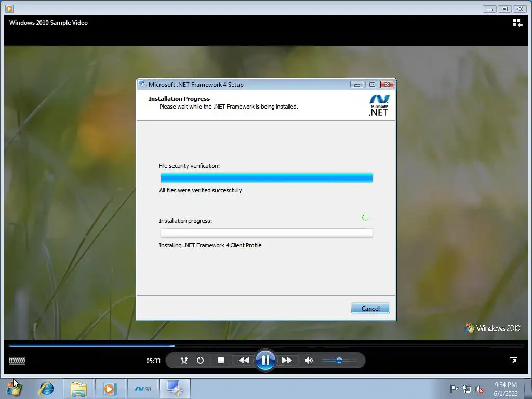Image resolution: width=532 pixels, height=399 pixels.
Task: Open Action Center flag tray icon
Action: point(454,389)
